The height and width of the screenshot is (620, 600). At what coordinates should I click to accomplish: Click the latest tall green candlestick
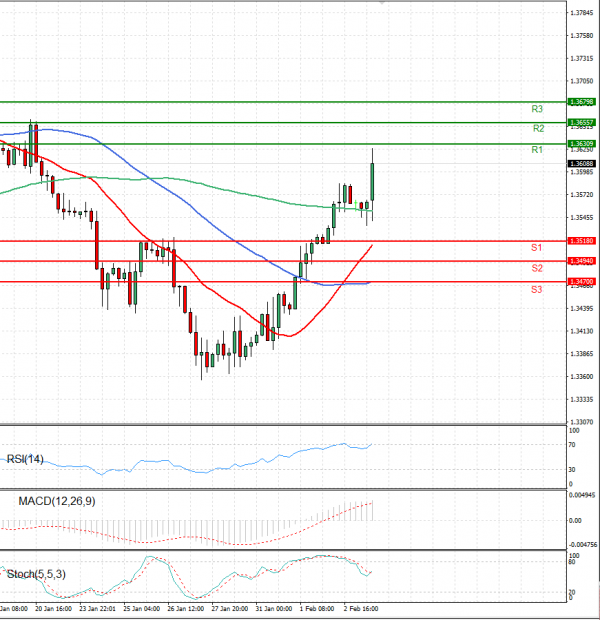[x=372, y=180]
